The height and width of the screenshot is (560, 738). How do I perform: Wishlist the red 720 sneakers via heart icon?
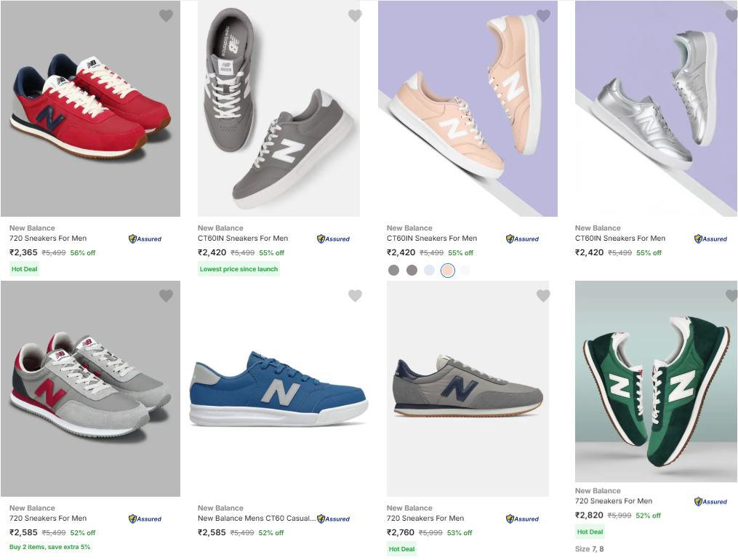click(x=167, y=16)
